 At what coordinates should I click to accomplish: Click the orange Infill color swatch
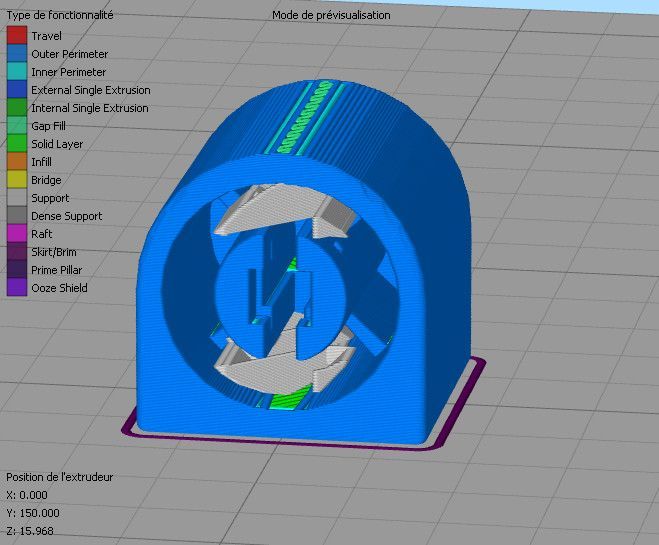17,162
